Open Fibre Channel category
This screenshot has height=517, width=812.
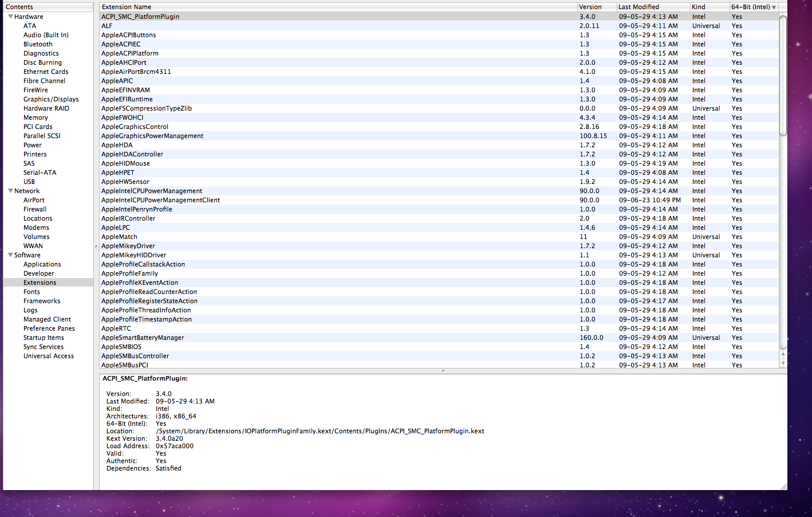tap(44, 81)
